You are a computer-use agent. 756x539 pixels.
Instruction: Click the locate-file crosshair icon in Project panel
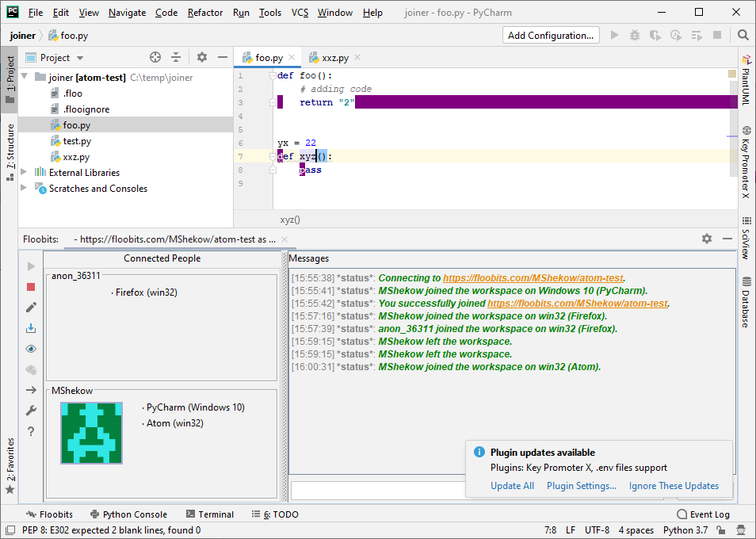[x=155, y=57]
